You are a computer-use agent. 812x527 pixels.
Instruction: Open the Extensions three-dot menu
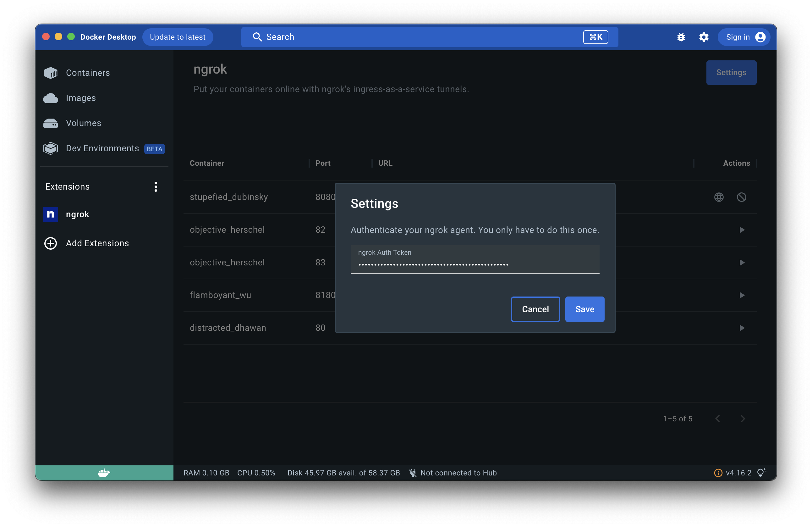click(156, 187)
